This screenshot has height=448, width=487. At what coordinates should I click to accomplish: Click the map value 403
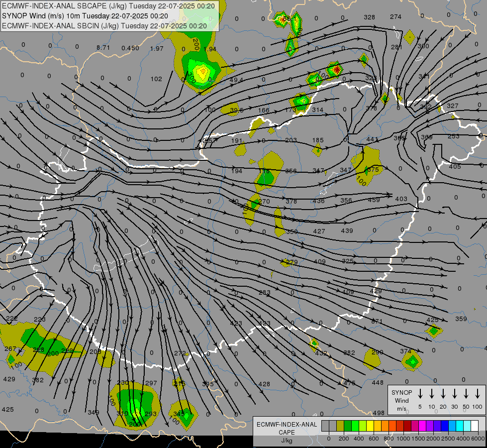click(x=401, y=199)
